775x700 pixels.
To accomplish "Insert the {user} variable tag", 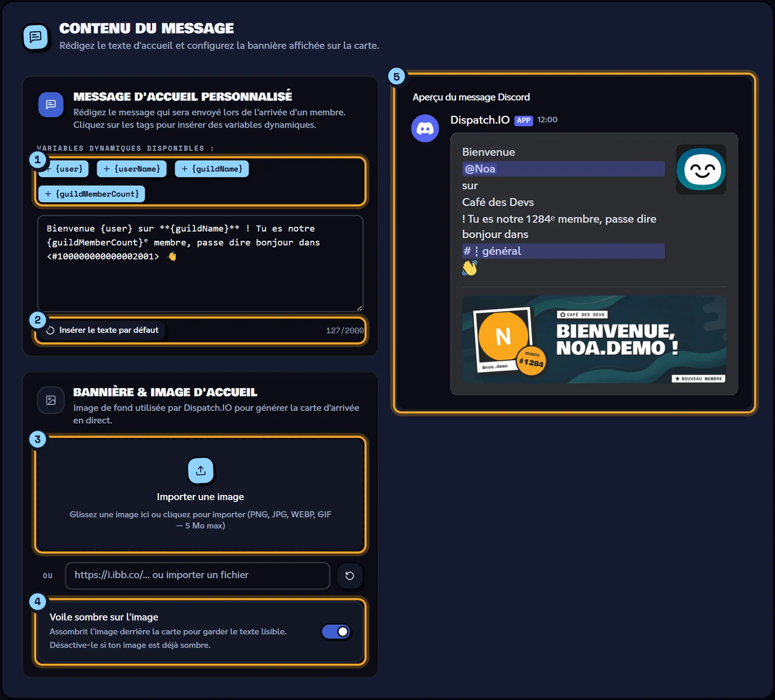I will [63, 169].
